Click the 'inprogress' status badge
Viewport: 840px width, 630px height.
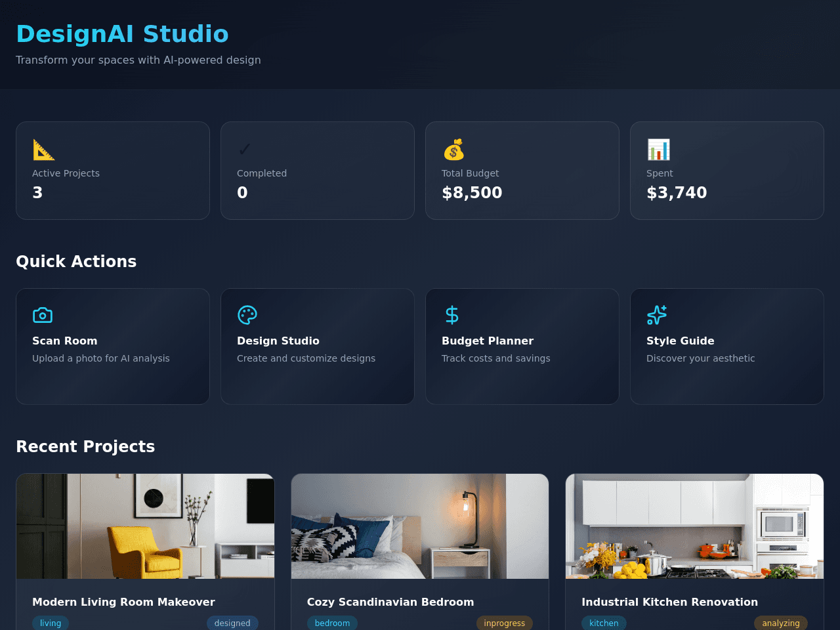pos(505,623)
